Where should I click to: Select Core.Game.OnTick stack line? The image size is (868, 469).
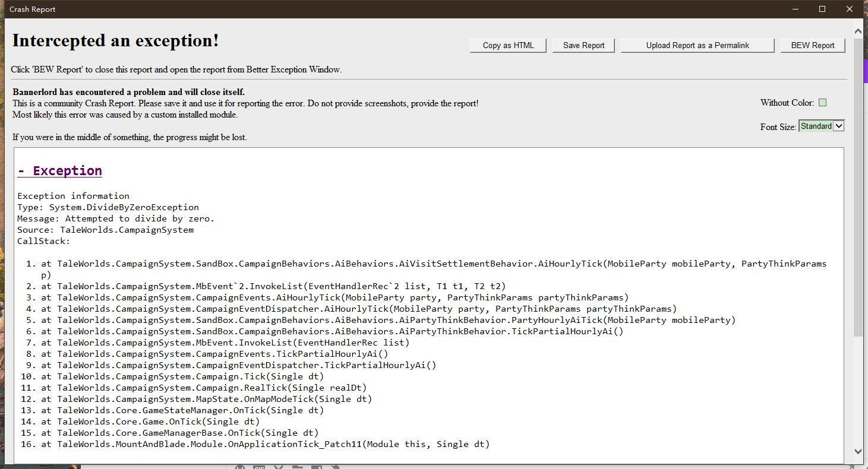point(150,422)
